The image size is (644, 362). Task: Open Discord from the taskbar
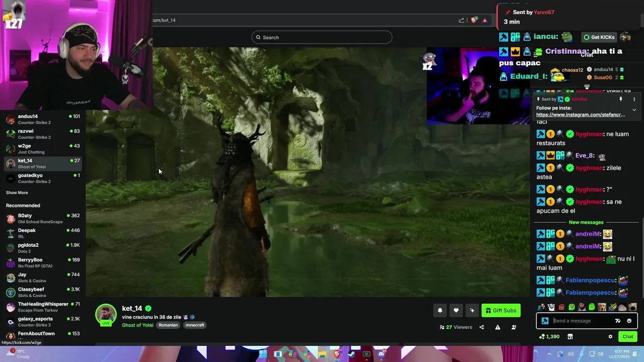pyautogui.click(x=381, y=354)
